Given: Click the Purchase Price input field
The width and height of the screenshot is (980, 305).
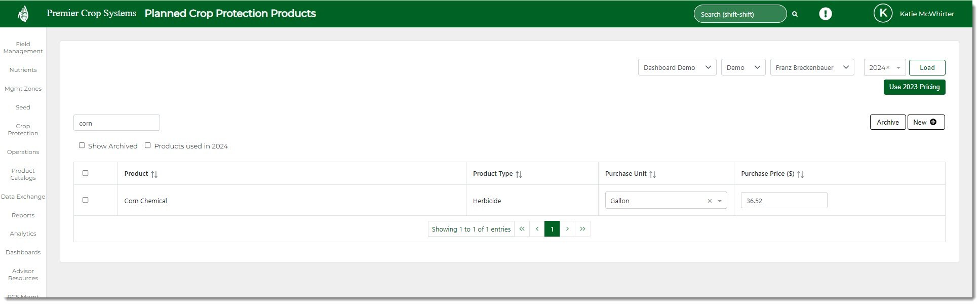Looking at the screenshot, I should [783, 201].
